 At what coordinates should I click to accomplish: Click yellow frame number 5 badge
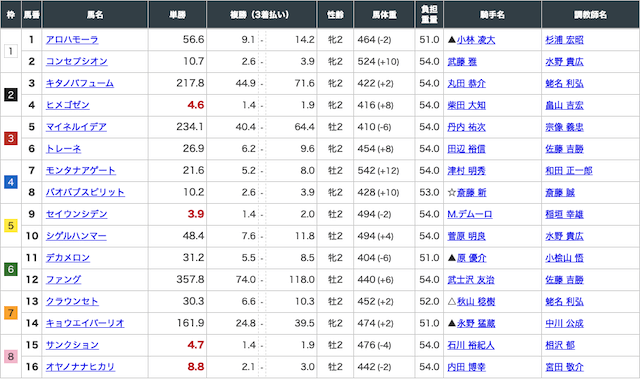tap(11, 226)
